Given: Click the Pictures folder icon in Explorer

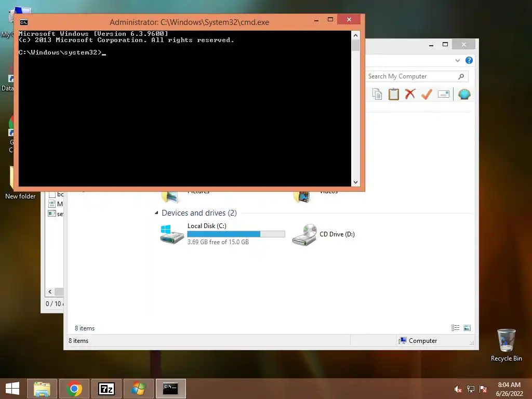Looking at the screenshot, I should tap(170, 197).
